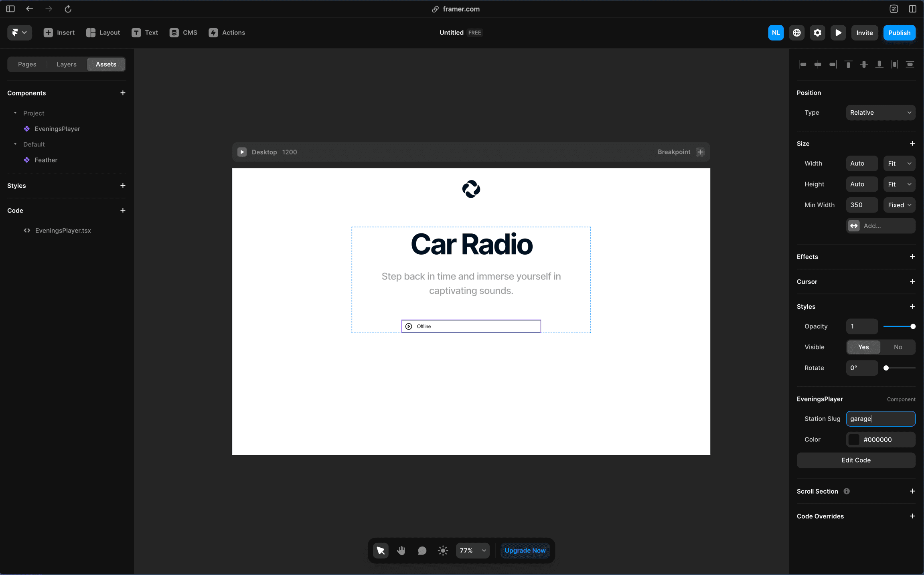This screenshot has height=575, width=924.
Task: Align vertical centers icon
Action: [864, 64]
